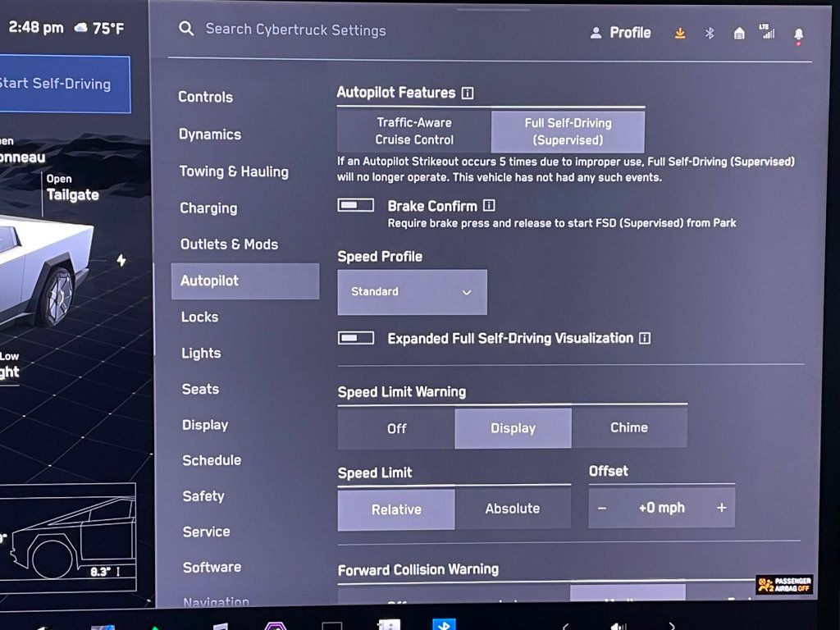
Task: Open Software settings section
Action: 212,567
